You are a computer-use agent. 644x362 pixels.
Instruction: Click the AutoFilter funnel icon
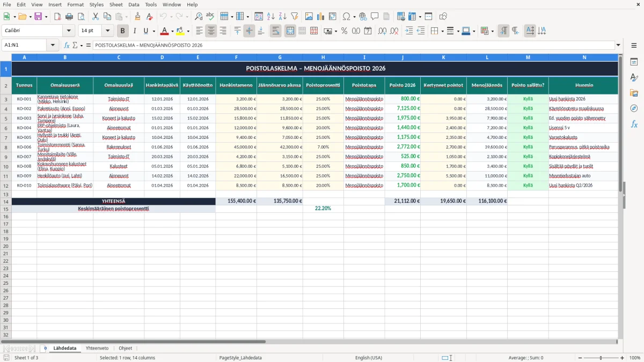pos(294,17)
